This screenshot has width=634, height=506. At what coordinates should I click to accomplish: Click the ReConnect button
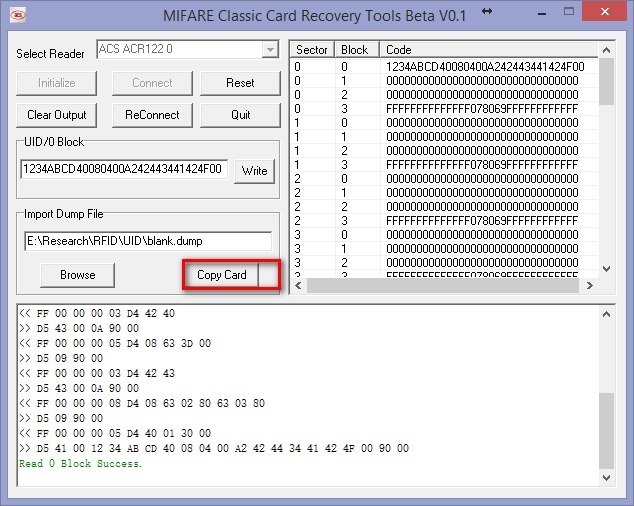point(152,115)
